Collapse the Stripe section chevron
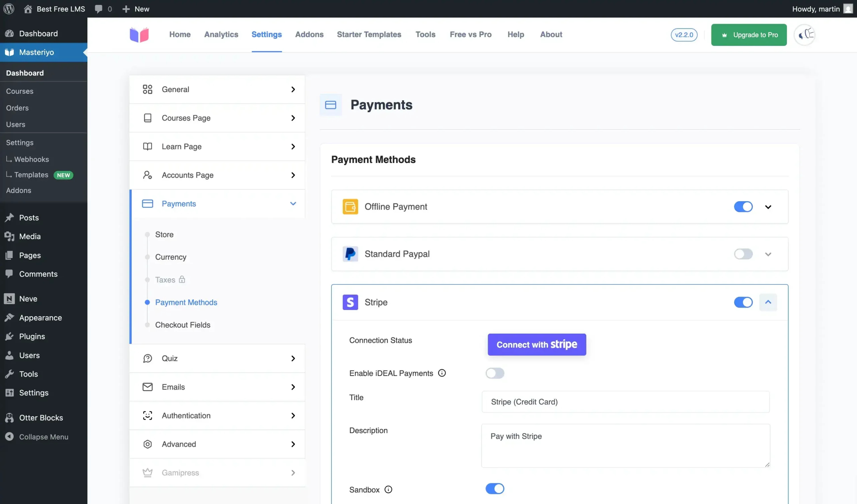The height and width of the screenshot is (504, 857). coord(768,302)
